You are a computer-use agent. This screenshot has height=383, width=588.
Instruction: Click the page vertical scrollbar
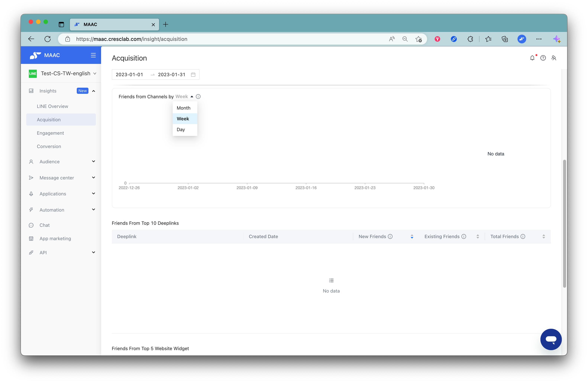564,224
